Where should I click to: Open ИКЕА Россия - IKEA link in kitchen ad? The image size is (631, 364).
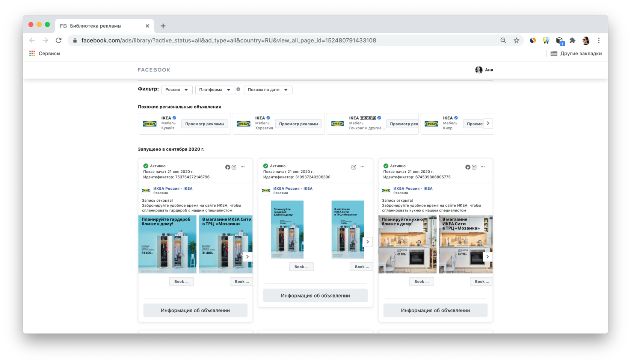[413, 189]
